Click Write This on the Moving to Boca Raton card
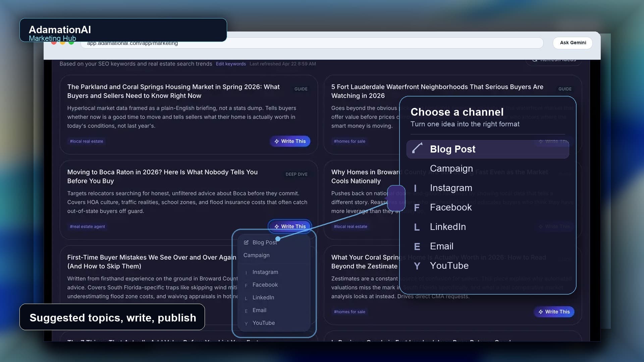The width and height of the screenshot is (644, 362). coord(290,226)
